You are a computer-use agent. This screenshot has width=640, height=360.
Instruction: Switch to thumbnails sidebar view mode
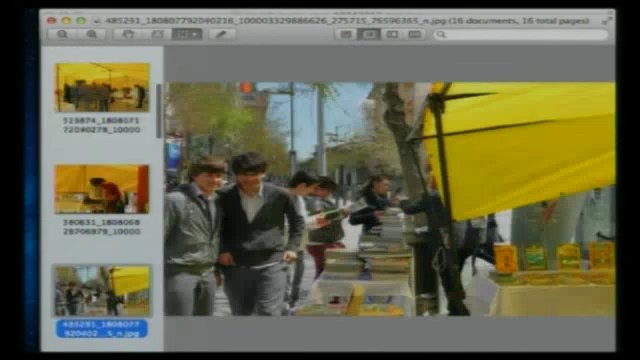[x=369, y=34]
